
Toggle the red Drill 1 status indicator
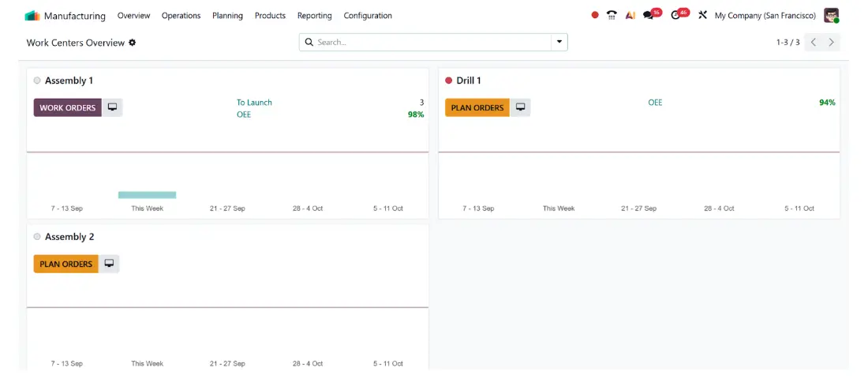[449, 81]
